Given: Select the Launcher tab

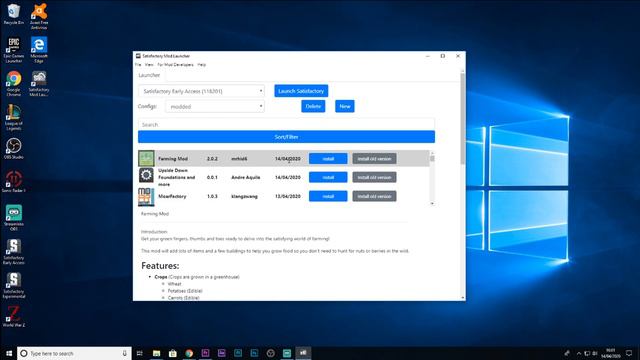Looking at the screenshot, I should click(x=149, y=75).
